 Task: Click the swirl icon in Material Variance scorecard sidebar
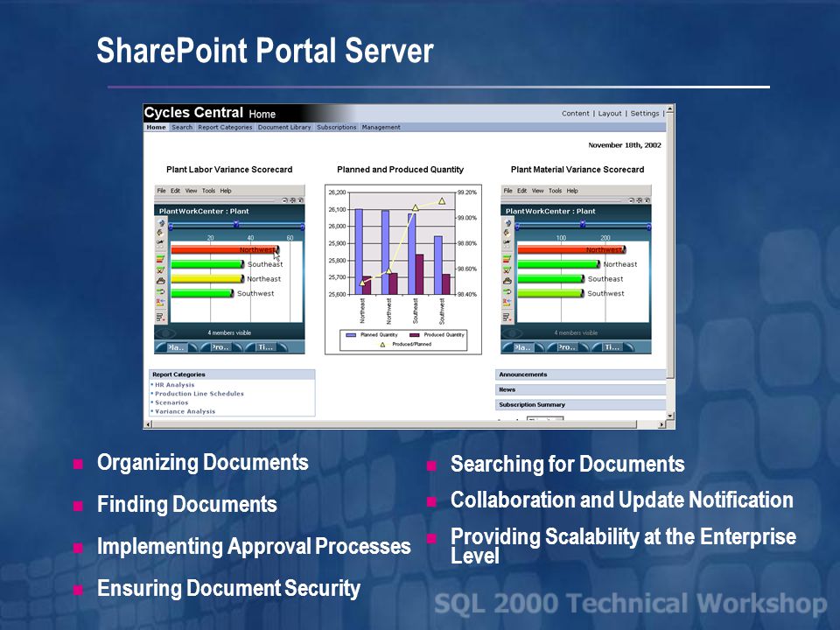pyautogui.click(x=507, y=233)
